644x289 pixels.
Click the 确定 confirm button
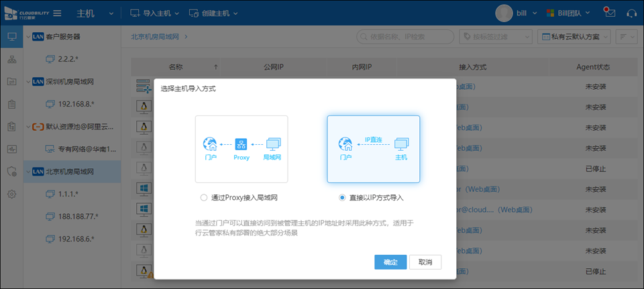click(390, 262)
